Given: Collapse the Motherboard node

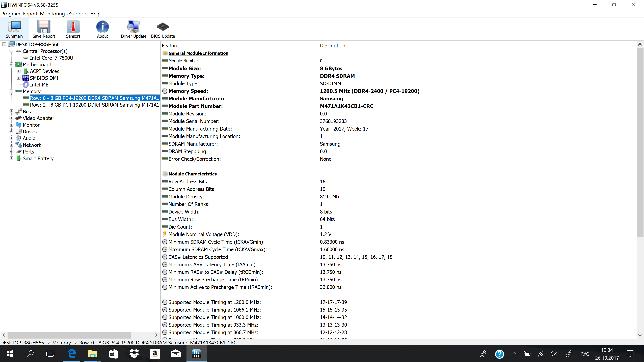Looking at the screenshot, I should tap(11, 65).
